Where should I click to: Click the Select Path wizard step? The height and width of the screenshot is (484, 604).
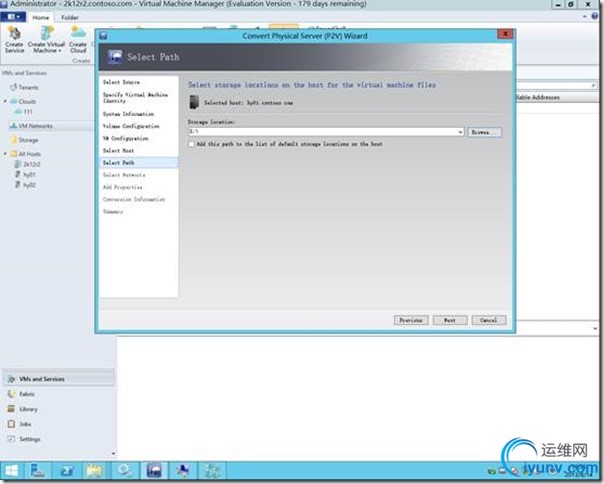click(139, 163)
